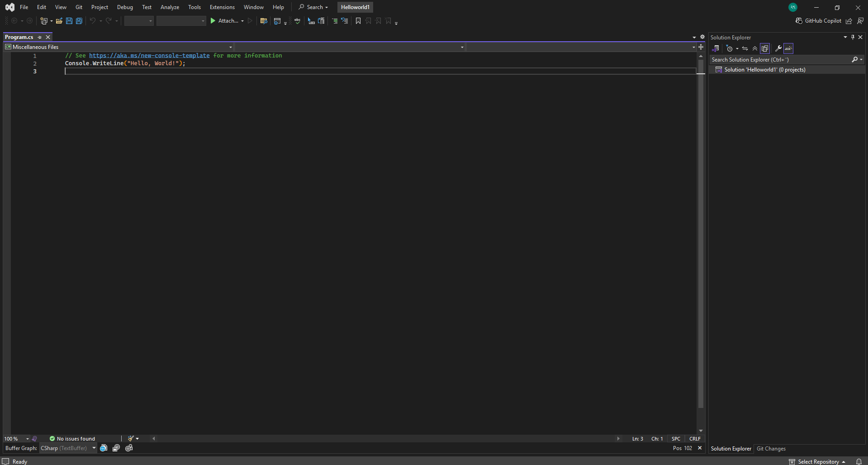Open Solution Explorer window options dropdown
Image resolution: width=868 pixels, height=465 pixels.
[x=845, y=37]
